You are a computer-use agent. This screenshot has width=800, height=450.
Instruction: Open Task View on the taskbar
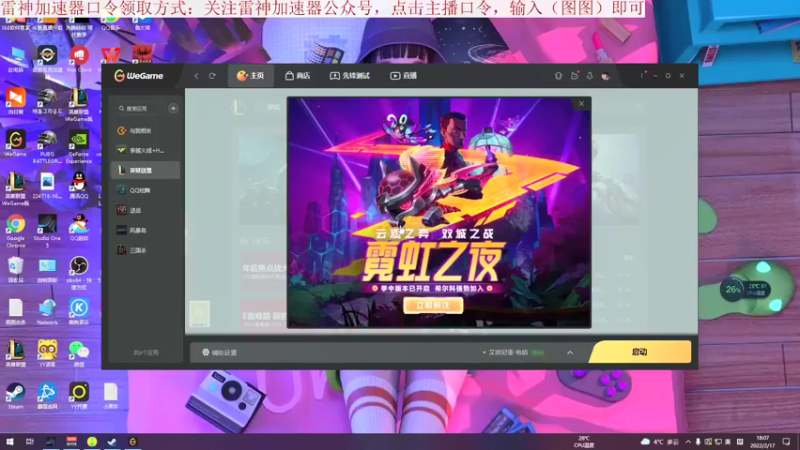[x=30, y=441]
